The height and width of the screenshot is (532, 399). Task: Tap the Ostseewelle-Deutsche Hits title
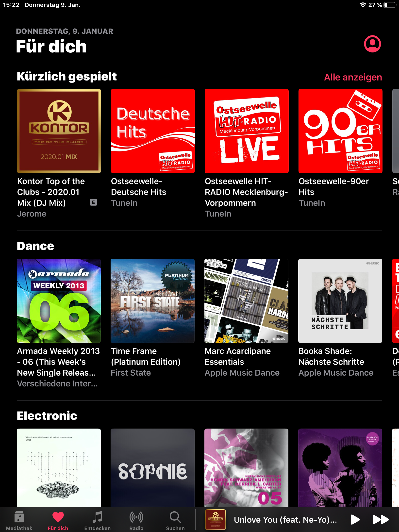click(139, 187)
